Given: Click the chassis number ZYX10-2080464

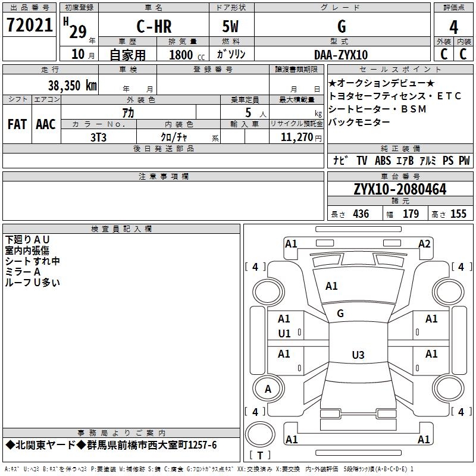Looking at the screenshot, I should click(399, 189).
